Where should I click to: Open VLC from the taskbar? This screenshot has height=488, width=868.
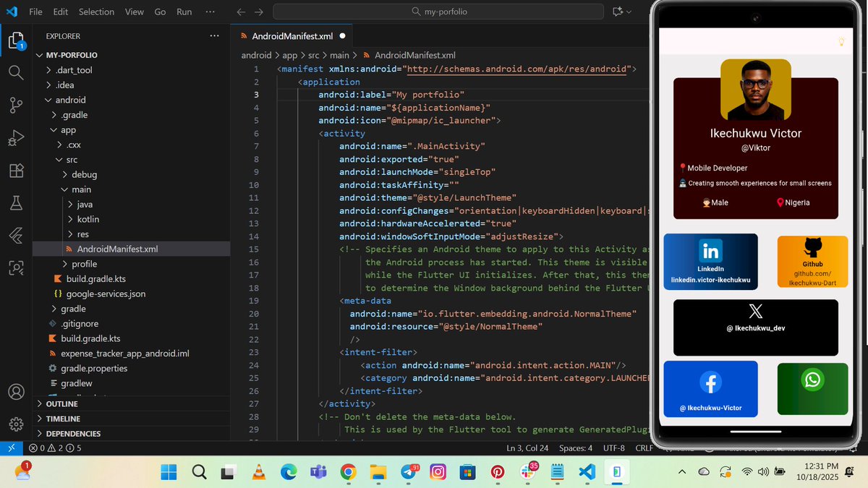point(258,472)
